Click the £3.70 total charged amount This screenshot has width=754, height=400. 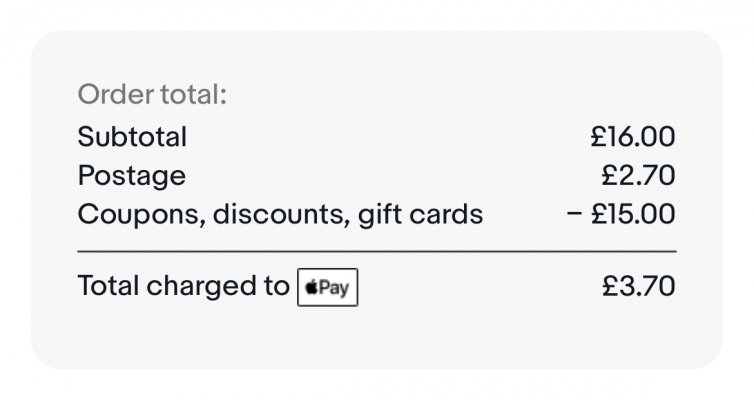pos(638,286)
